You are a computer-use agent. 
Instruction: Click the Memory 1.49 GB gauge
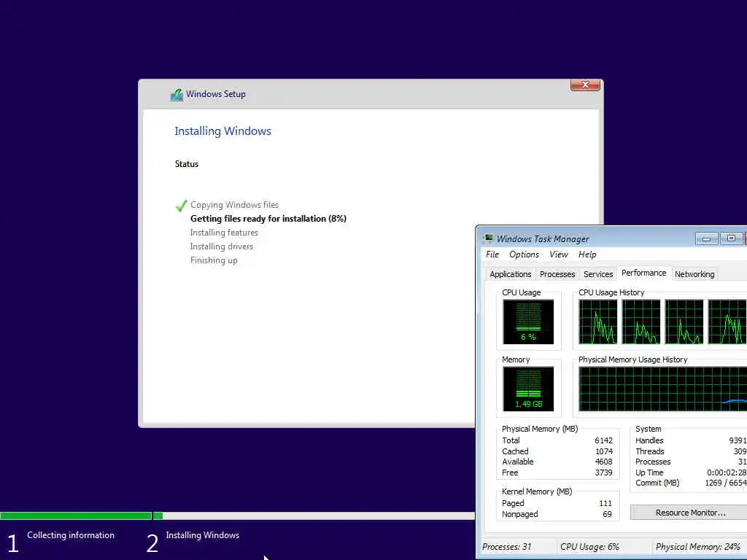[x=528, y=389]
